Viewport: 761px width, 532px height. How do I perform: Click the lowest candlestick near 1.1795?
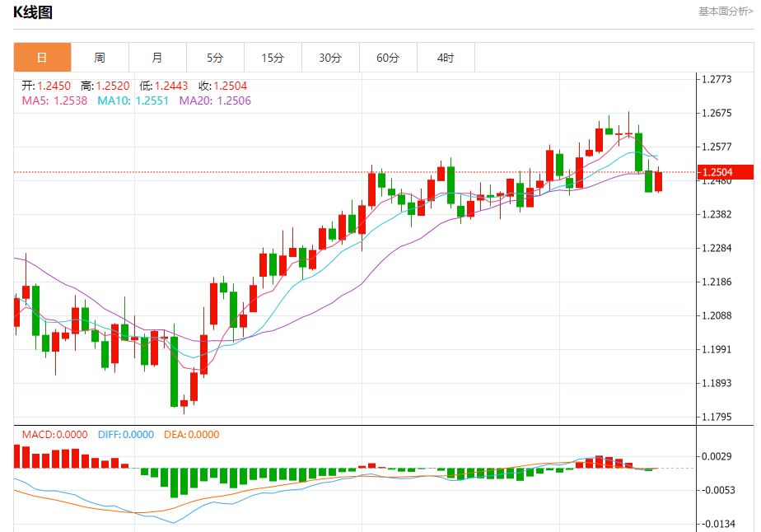point(184,404)
